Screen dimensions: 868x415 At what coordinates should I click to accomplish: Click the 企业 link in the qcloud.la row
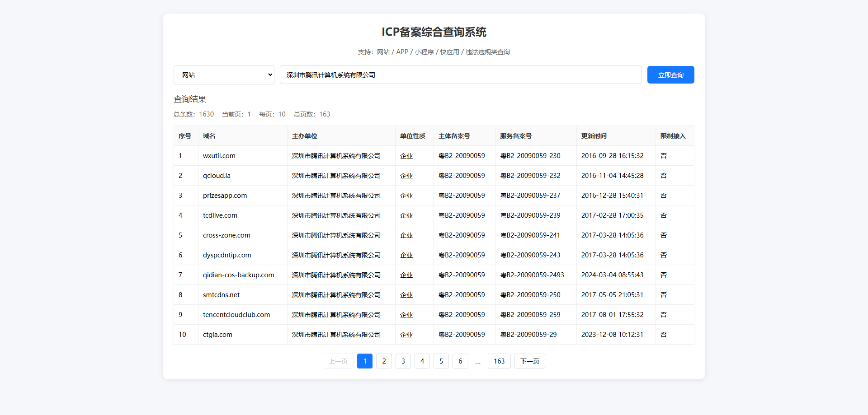pos(406,176)
